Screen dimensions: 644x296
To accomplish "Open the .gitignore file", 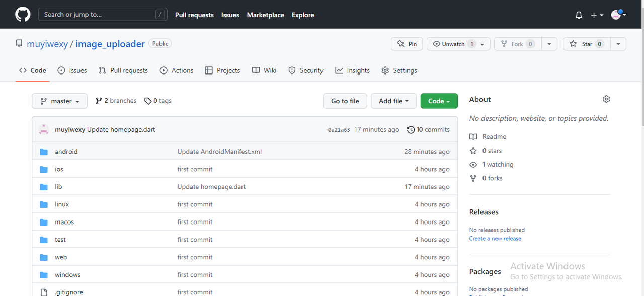I will (69, 292).
